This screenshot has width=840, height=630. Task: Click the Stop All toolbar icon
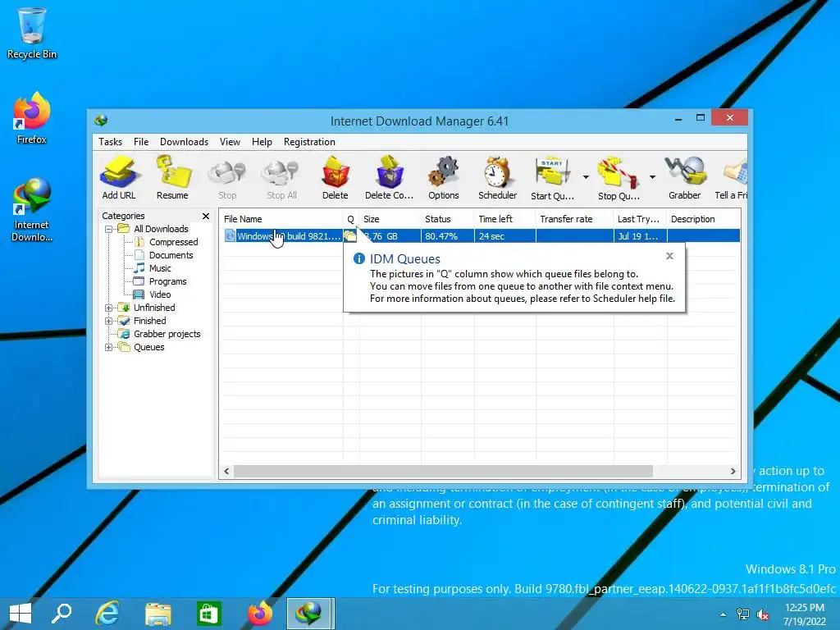coord(281,178)
